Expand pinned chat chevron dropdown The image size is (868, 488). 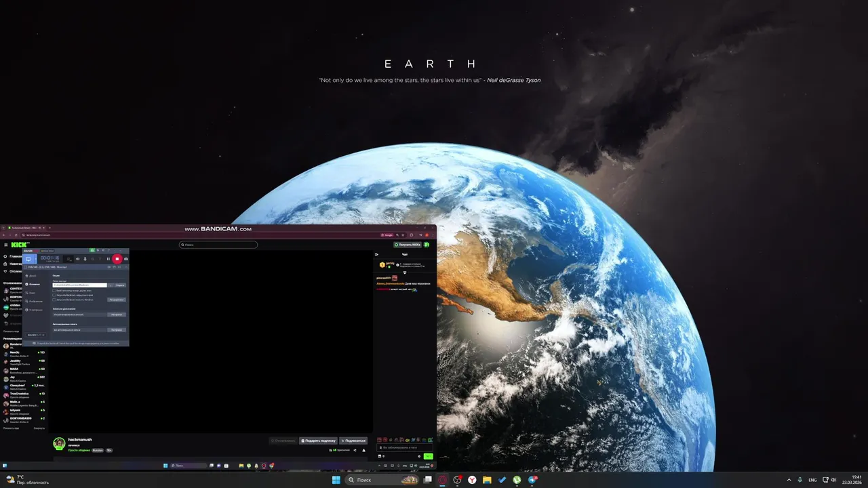coord(405,272)
